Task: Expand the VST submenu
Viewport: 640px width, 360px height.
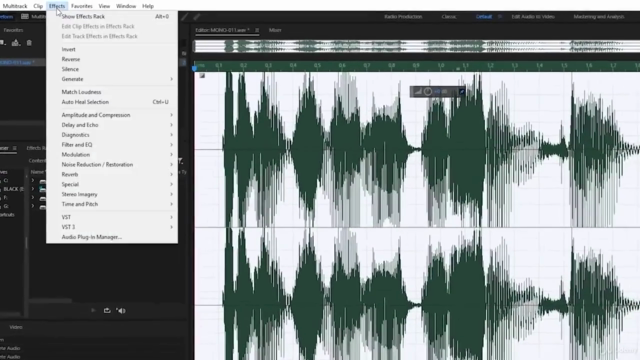Action: point(112,217)
